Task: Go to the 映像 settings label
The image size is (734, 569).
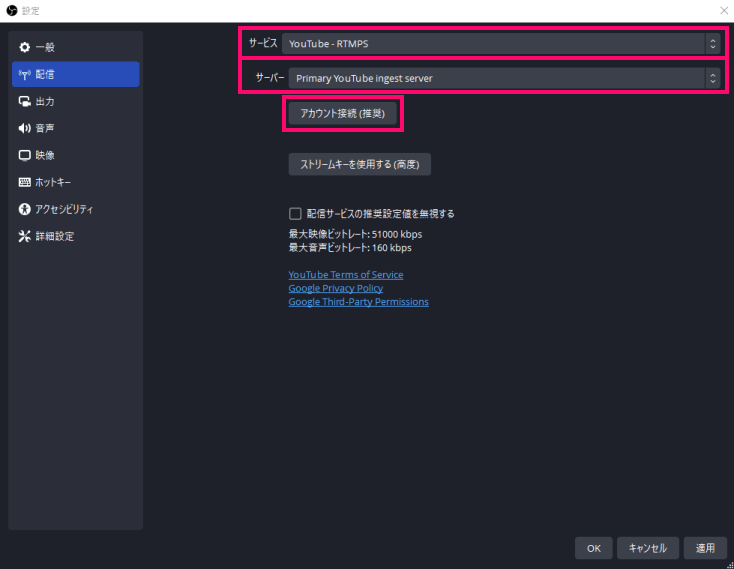Action: point(45,155)
